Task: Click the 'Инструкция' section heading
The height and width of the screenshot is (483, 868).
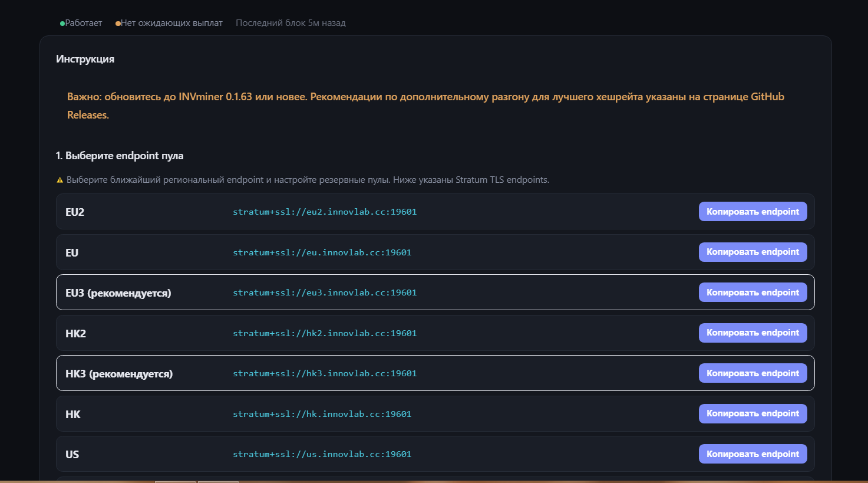Action: 85,59
